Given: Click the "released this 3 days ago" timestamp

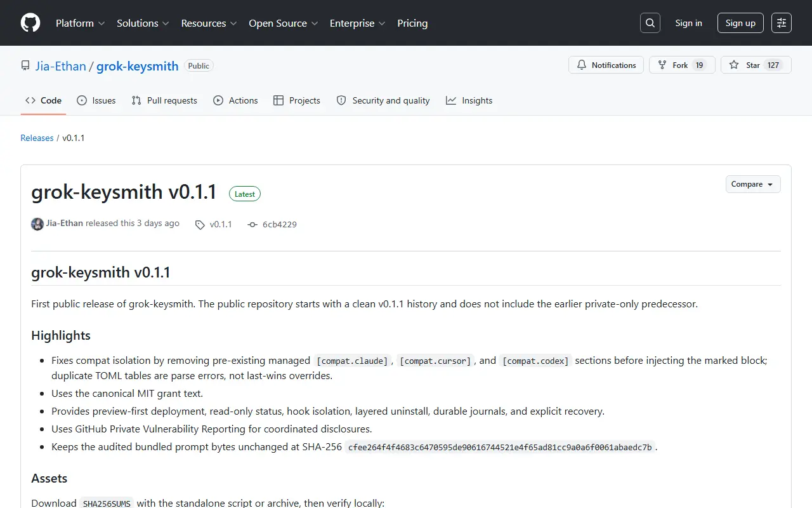Looking at the screenshot, I should [133, 224].
